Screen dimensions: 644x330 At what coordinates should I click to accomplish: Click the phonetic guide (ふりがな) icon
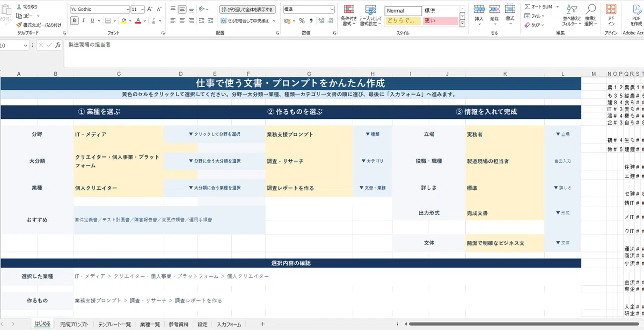[x=153, y=20]
